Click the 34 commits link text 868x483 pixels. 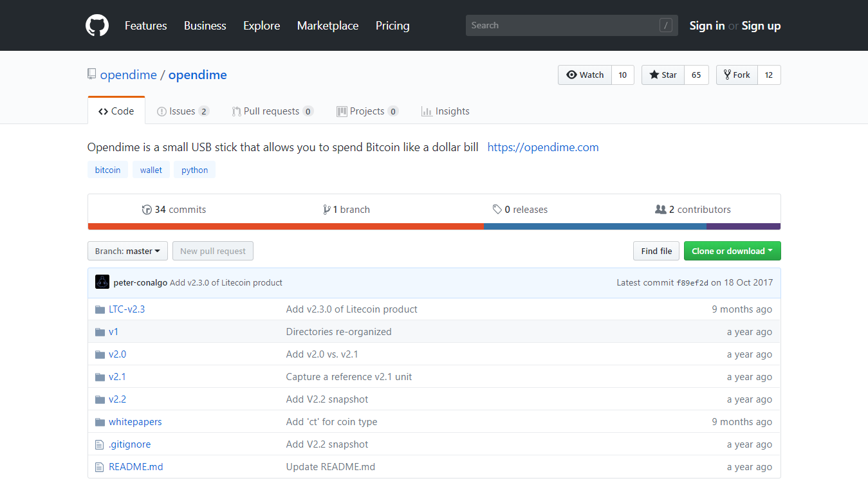click(x=180, y=210)
